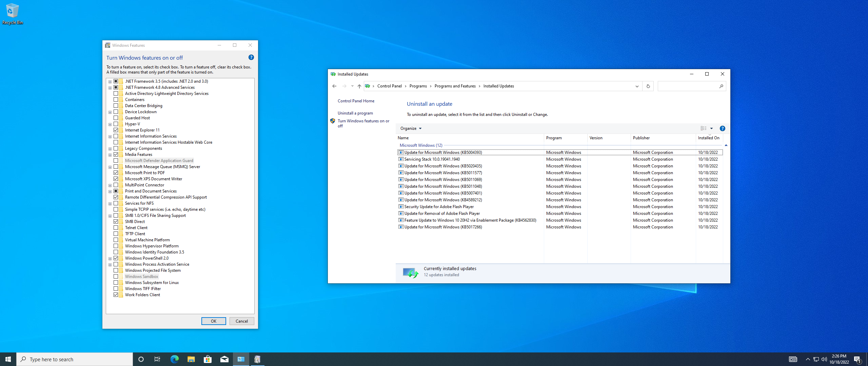Viewport: 868px width, 366px height.
Task: Go up one level in Installed Updates
Action: [x=359, y=86]
